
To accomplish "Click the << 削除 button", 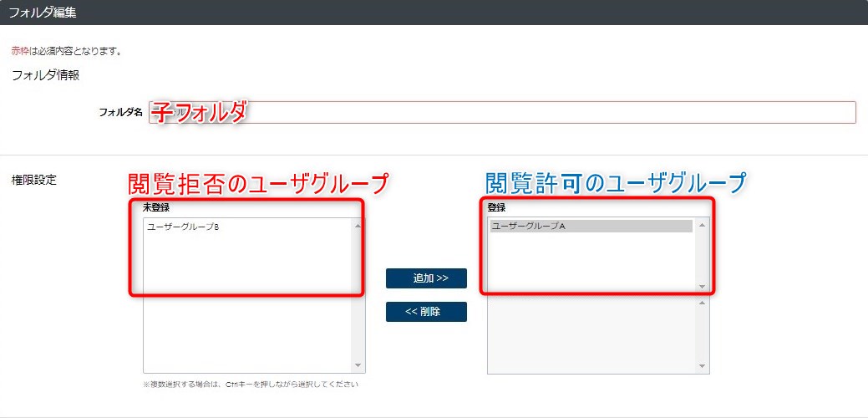I will click(x=426, y=312).
